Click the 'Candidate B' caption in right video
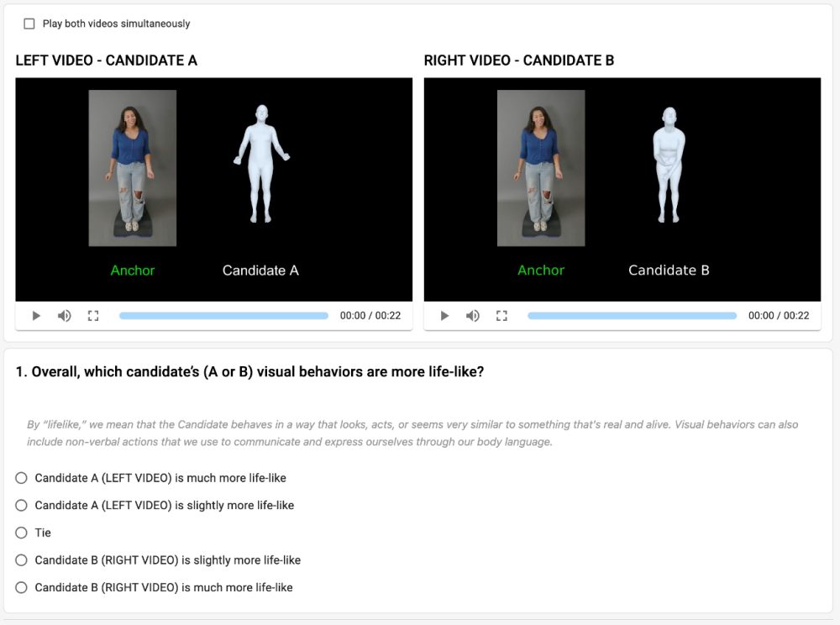 (x=669, y=270)
